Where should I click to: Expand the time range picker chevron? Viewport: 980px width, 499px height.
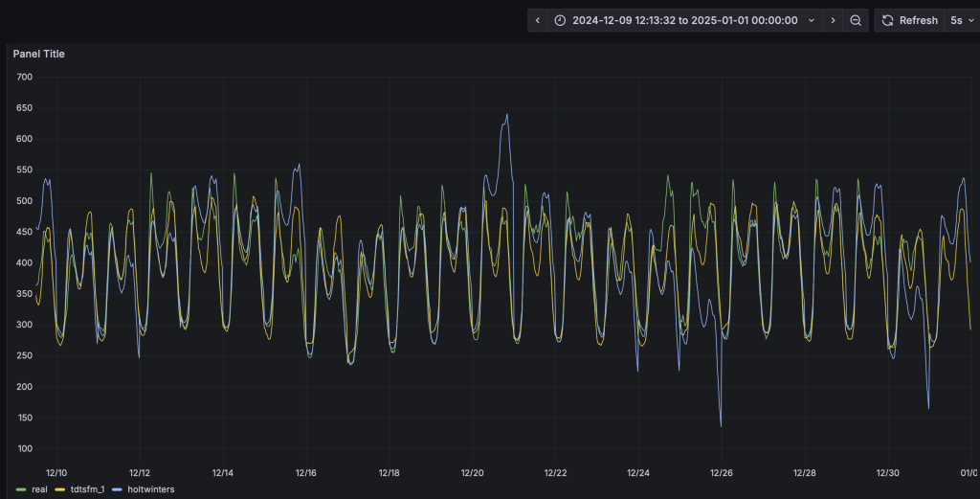(x=812, y=20)
